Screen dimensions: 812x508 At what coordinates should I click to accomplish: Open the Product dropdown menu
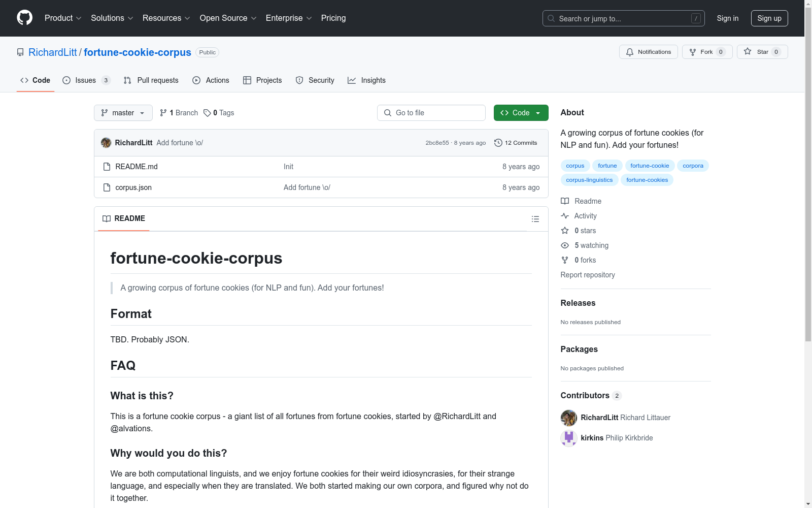point(63,18)
